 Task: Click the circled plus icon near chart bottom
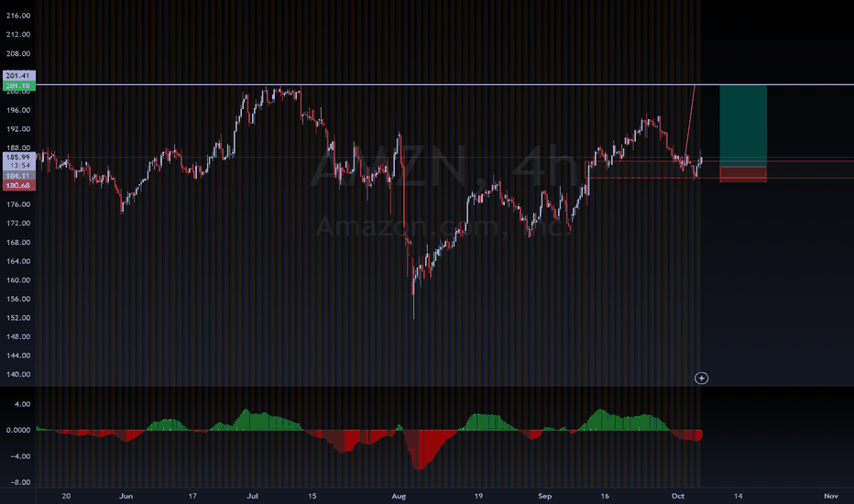[x=702, y=378]
